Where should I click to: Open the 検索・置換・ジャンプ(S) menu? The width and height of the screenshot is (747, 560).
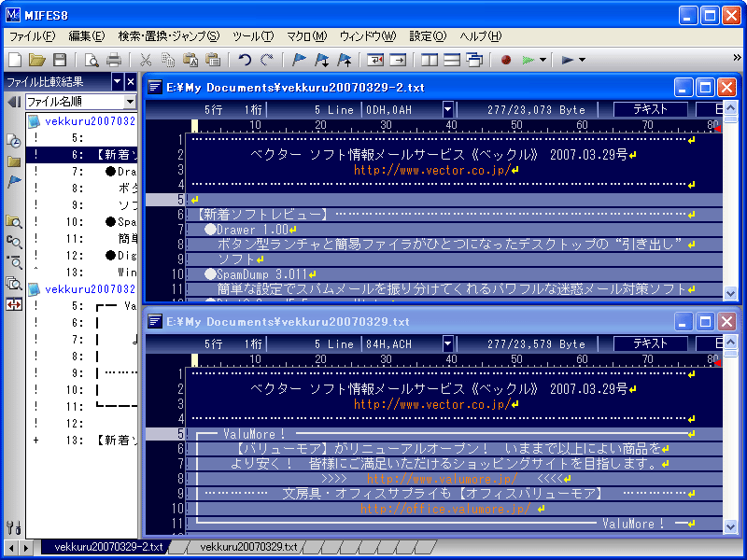pos(169,36)
